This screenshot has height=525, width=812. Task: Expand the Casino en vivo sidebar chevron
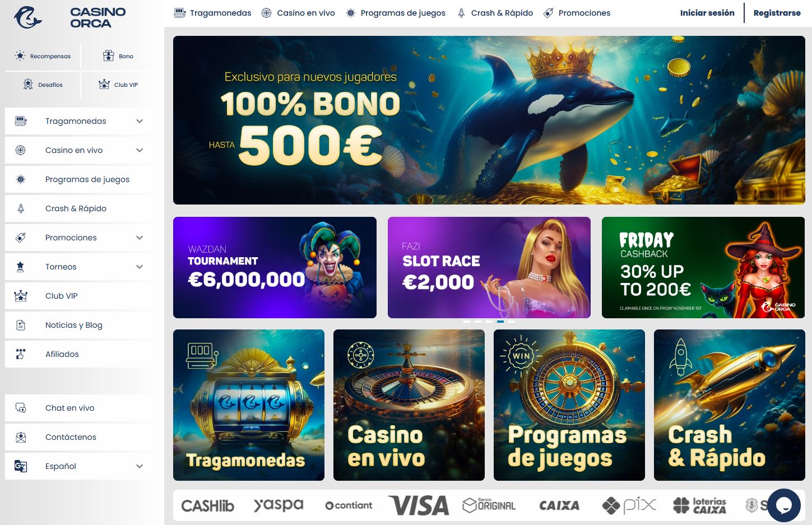140,150
